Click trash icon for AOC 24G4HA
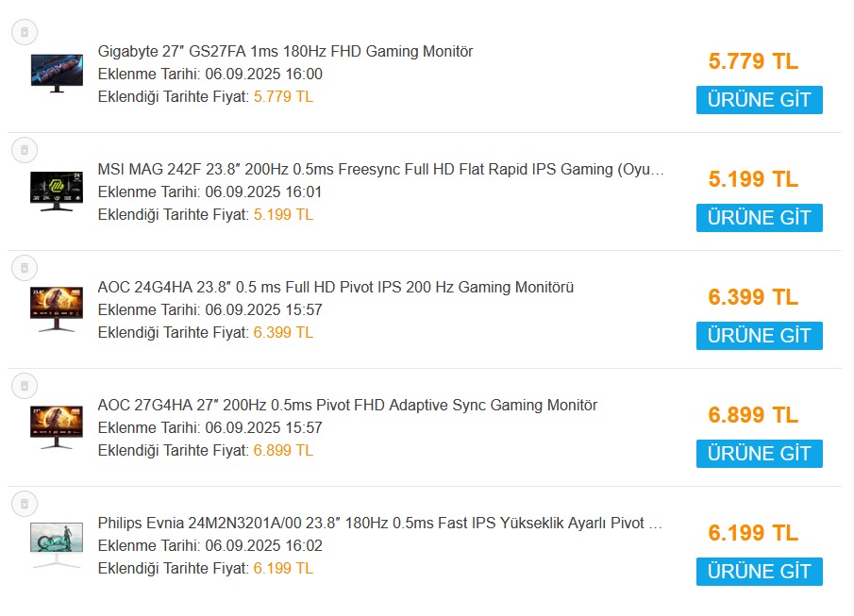 [25, 268]
